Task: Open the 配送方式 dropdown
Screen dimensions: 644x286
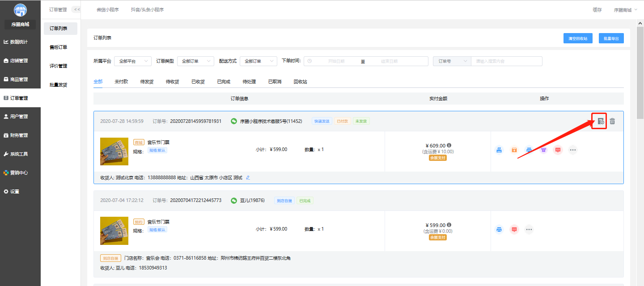Action: pyautogui.click(x=258, y=61)
